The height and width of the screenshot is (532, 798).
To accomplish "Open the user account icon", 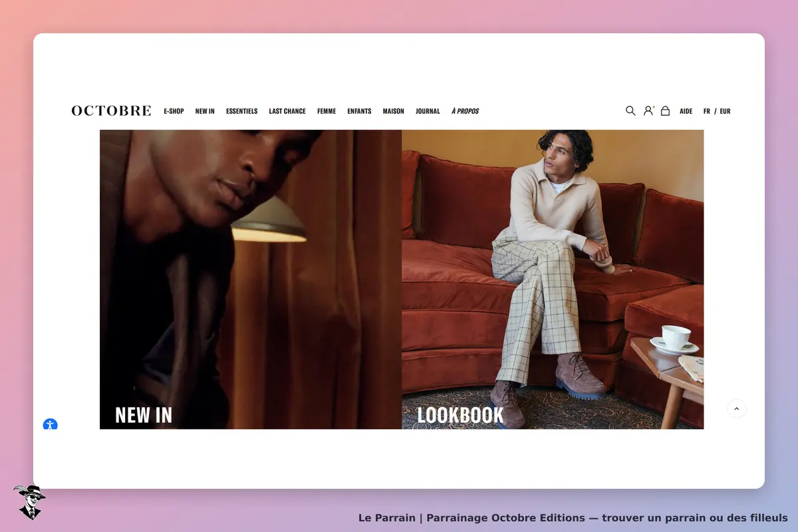I will 648,111.
